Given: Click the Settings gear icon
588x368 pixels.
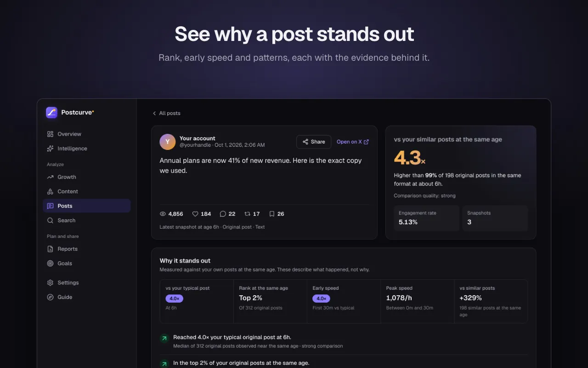Looking at the screenshot, I should pos(50,283).
